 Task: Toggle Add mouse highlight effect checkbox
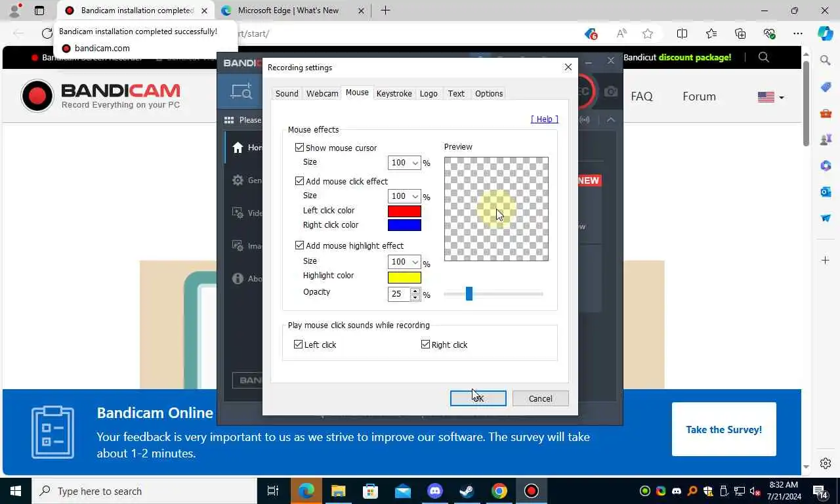click(299, 245)
